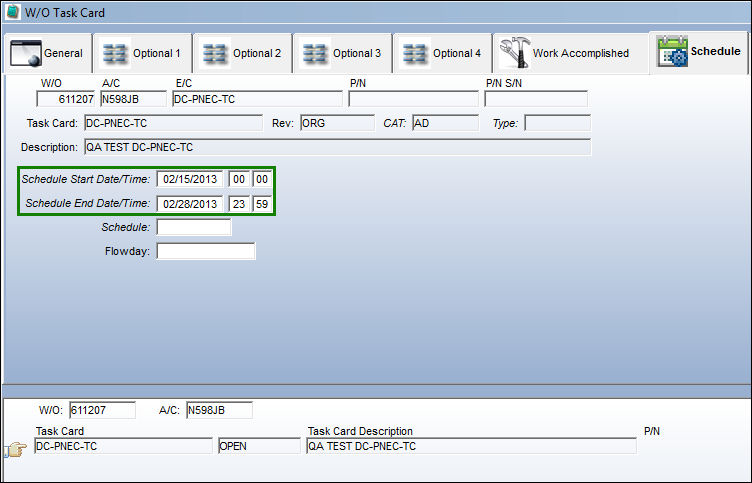Click the CAT field showing AD
The width and height of the screenshot is (752, 483).
[x=445, y=123]
